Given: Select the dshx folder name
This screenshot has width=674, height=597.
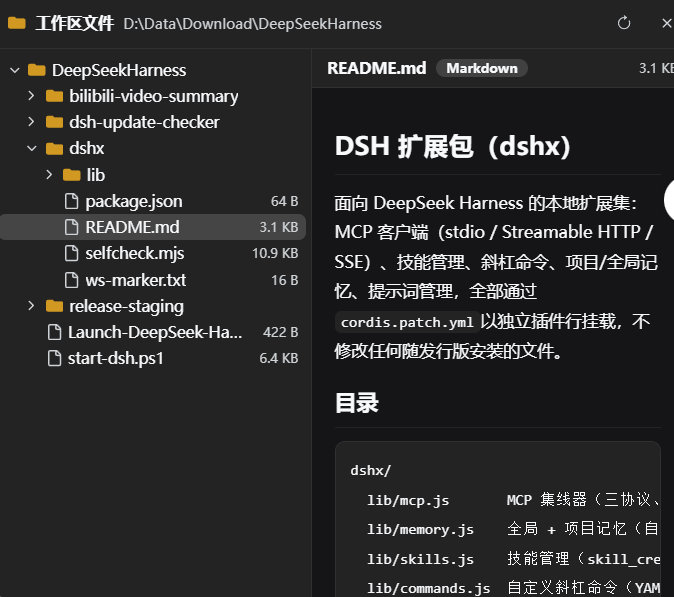Looking at the screenshot, I should 86,148.
